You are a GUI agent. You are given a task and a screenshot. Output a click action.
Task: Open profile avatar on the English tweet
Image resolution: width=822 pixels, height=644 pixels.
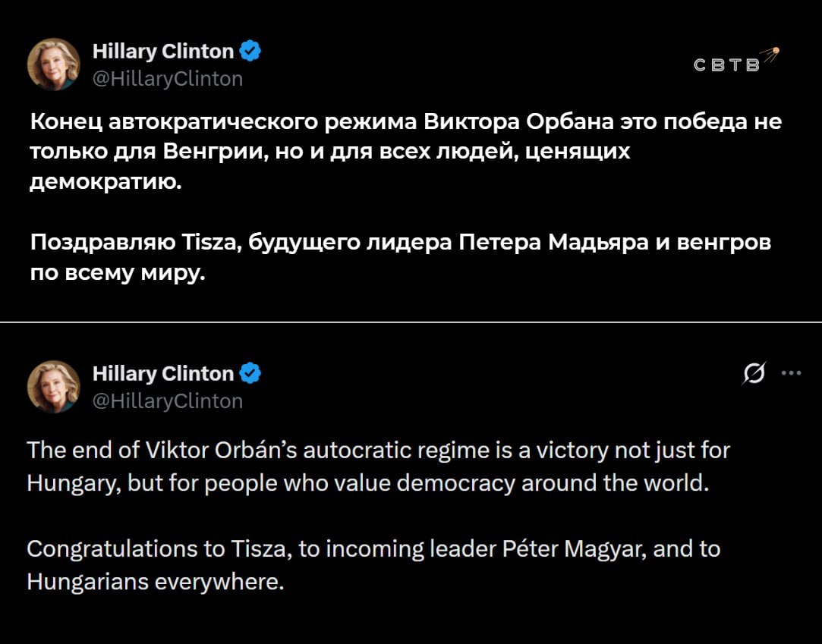pyautogui.click(x=53, y=386)
